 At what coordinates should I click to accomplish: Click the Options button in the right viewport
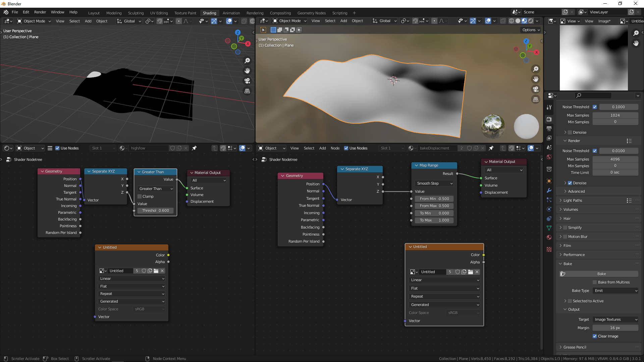point(531,30)
